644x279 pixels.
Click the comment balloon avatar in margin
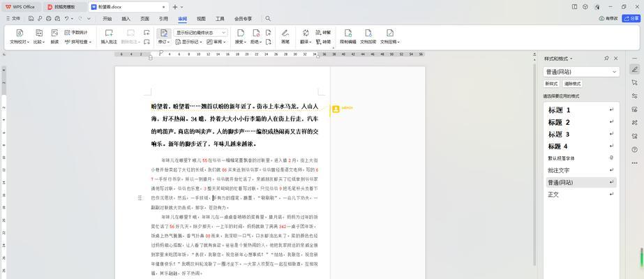point(336,109)
